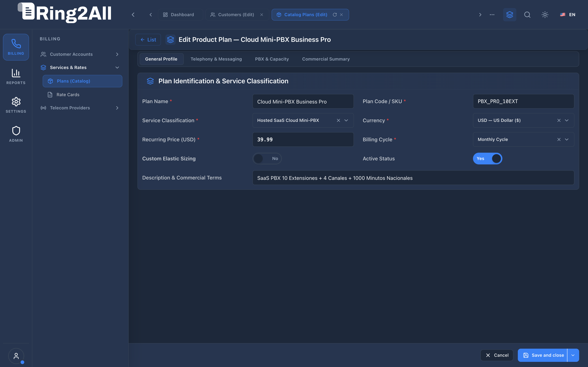588x367 pixels.
Task: Clear the Billing Cycle selection
Action: click(x=559, y=140)
